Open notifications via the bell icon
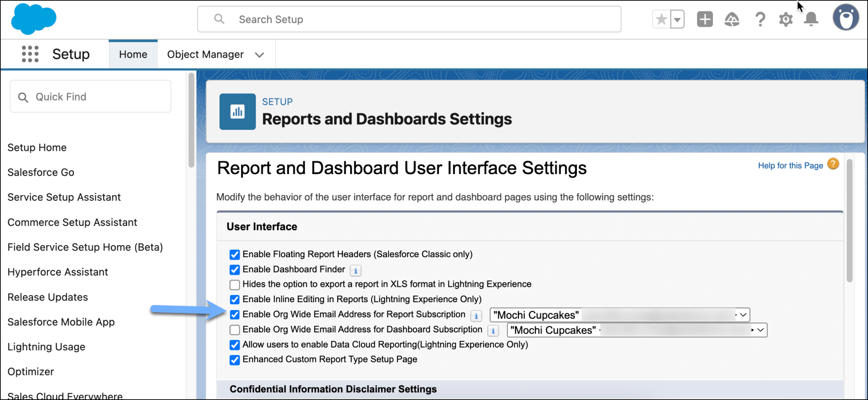This screenshot has width=868, height=400. pos(811,19)
